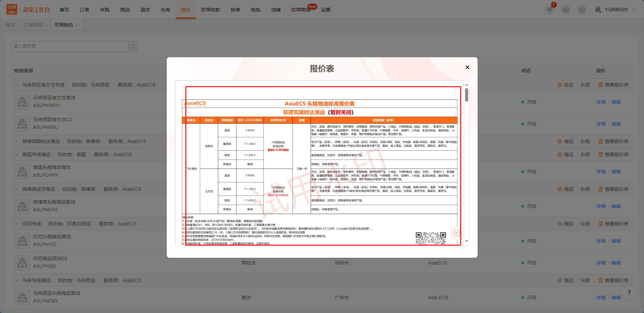Click logistics icon for ASLPAEPH row

pos(23,206)
